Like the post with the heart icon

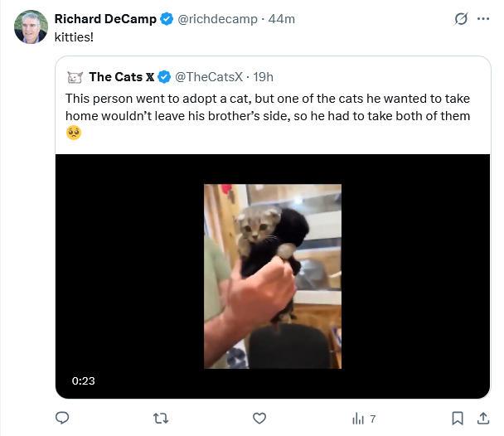(x=259, y=418)
